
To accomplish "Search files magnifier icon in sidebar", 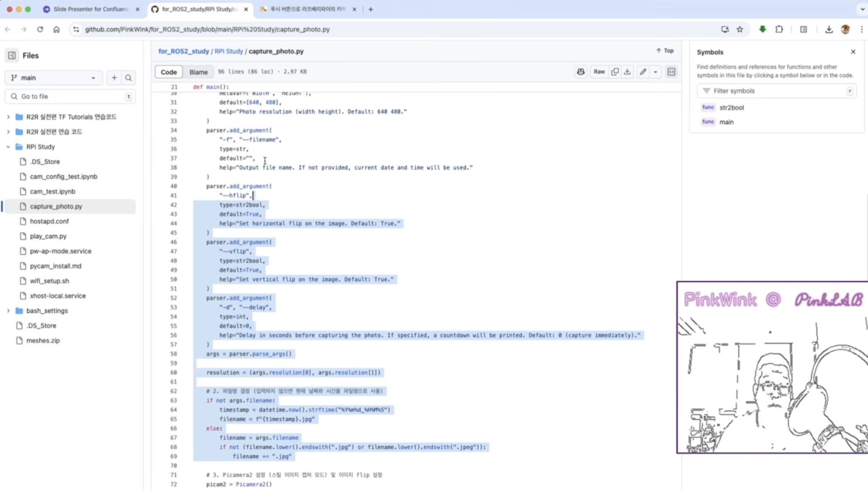I will point(128,78).
